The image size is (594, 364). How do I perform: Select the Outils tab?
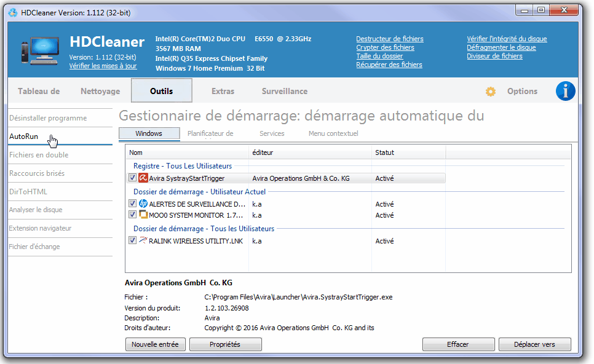161,91
